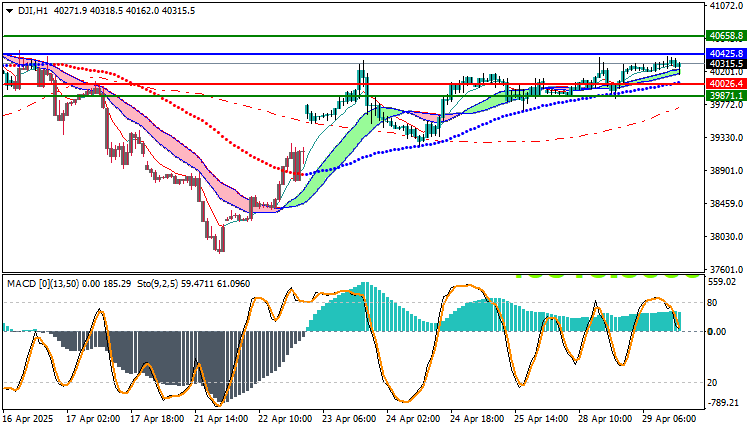This screenshot has width=750, height=430.
Task: Select the green 40658.8 price label
Action: [x=726, y=36]
